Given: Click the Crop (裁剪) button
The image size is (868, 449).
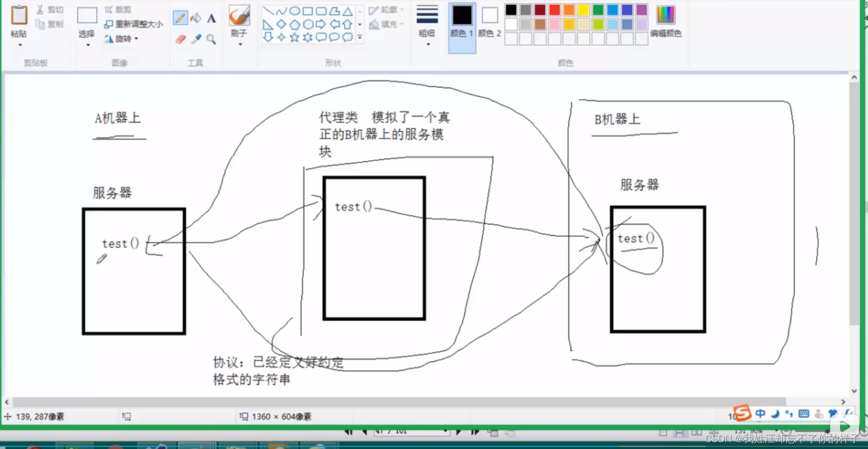Looking at the screenshot, I should coord(118,10).
